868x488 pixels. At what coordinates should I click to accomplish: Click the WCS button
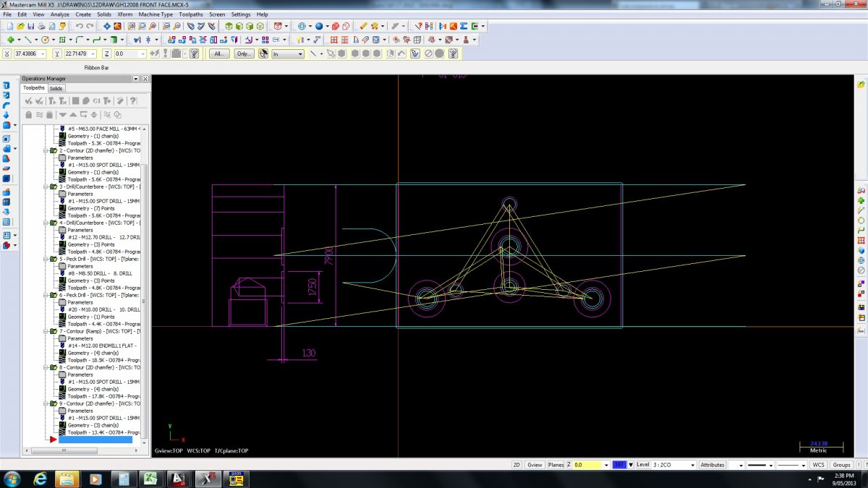pos(818,465)
